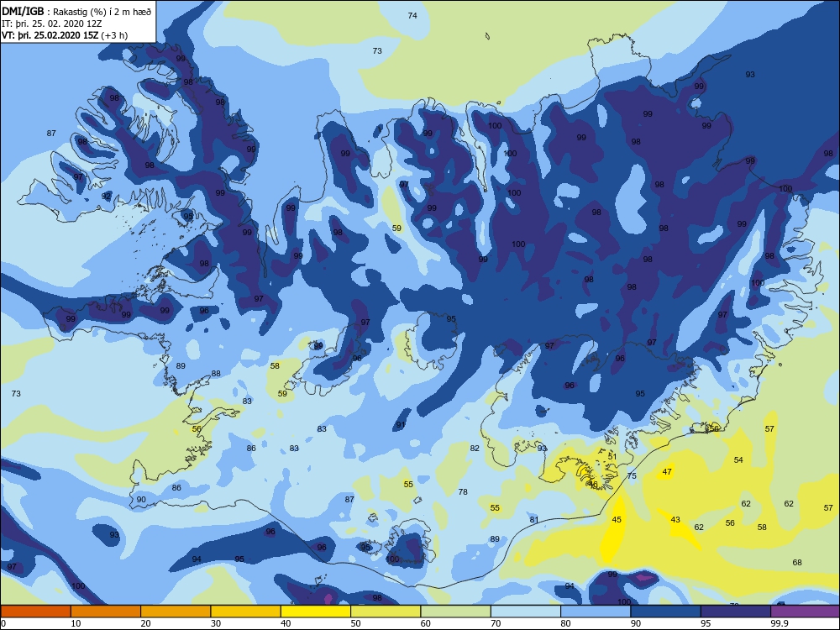
Task: Click the '54' humidity value on the map
Action: click(x=738, y=460)
